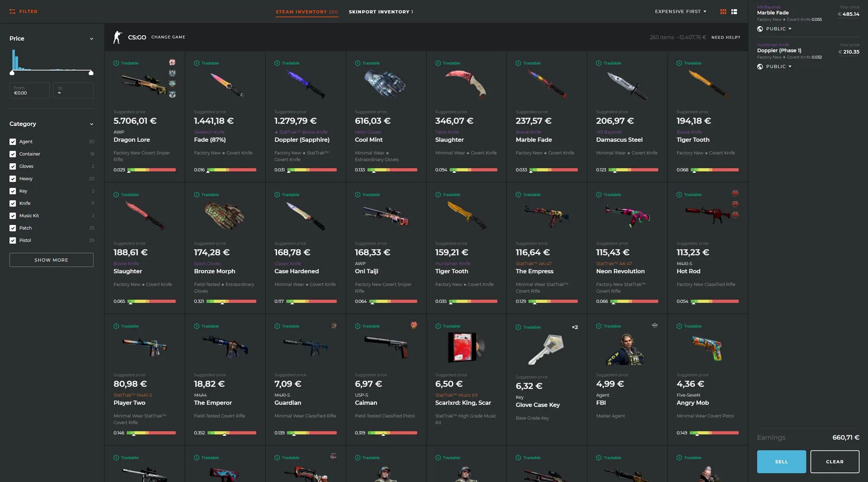Image resolution: width=868 pixels, height=482 pixels.
Task: Select the Skeleton Knife Fade image
Action: (x=226, y=84)
